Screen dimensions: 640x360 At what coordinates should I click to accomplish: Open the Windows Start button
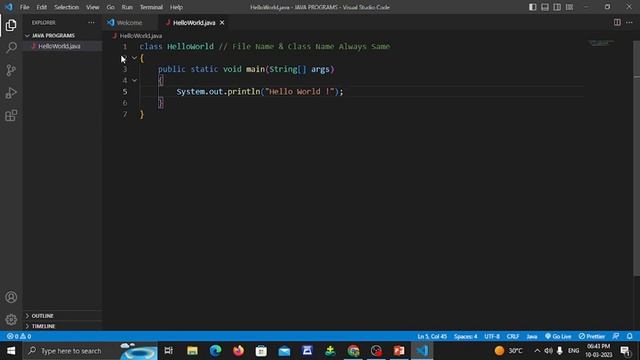[11, 351]
